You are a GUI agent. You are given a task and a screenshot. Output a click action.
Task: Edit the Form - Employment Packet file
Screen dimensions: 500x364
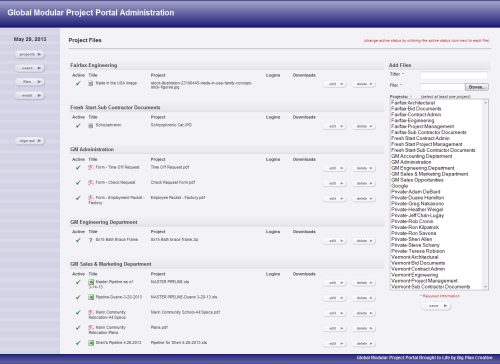335,199
